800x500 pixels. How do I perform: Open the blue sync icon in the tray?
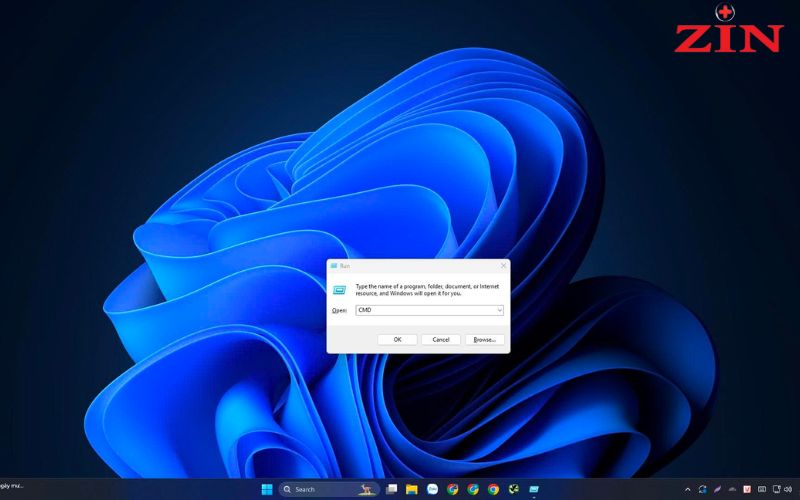pyautogui.click(x=703, y=490)
